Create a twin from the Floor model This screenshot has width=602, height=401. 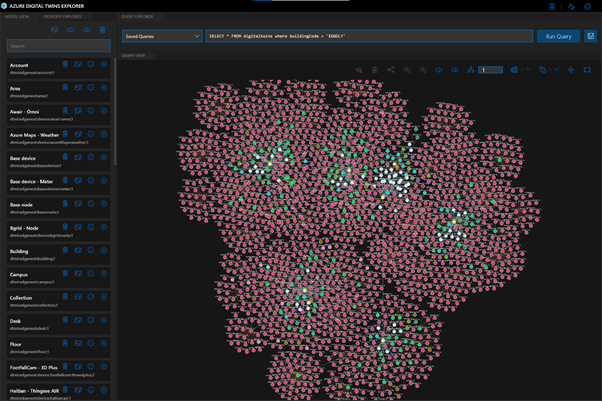pos(104,343)
